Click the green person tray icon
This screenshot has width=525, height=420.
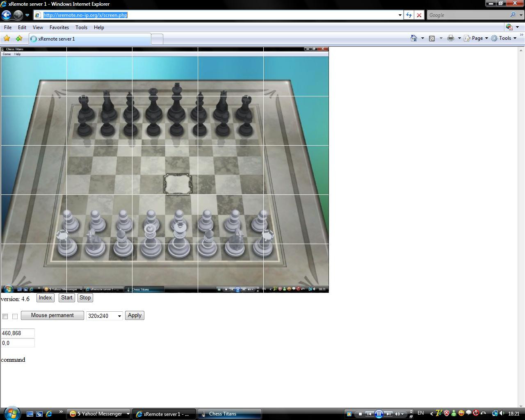pyautogui.click(x=454, y=413)
